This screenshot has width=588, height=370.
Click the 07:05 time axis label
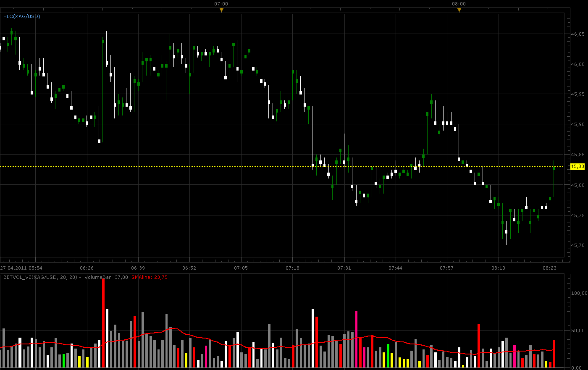point(241,268)
